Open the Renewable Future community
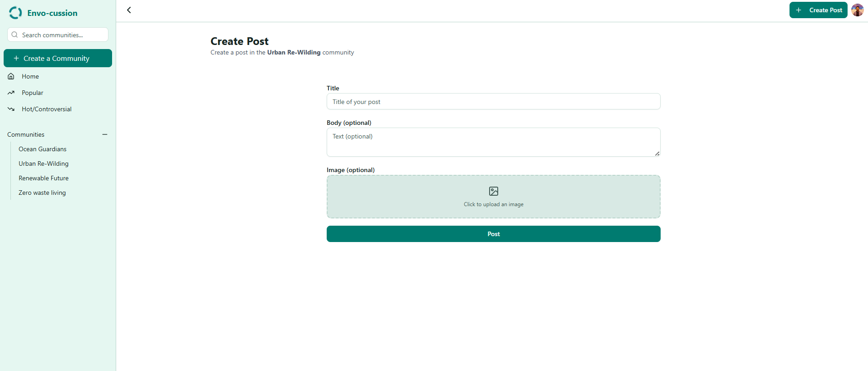 [x=44, y=178]
